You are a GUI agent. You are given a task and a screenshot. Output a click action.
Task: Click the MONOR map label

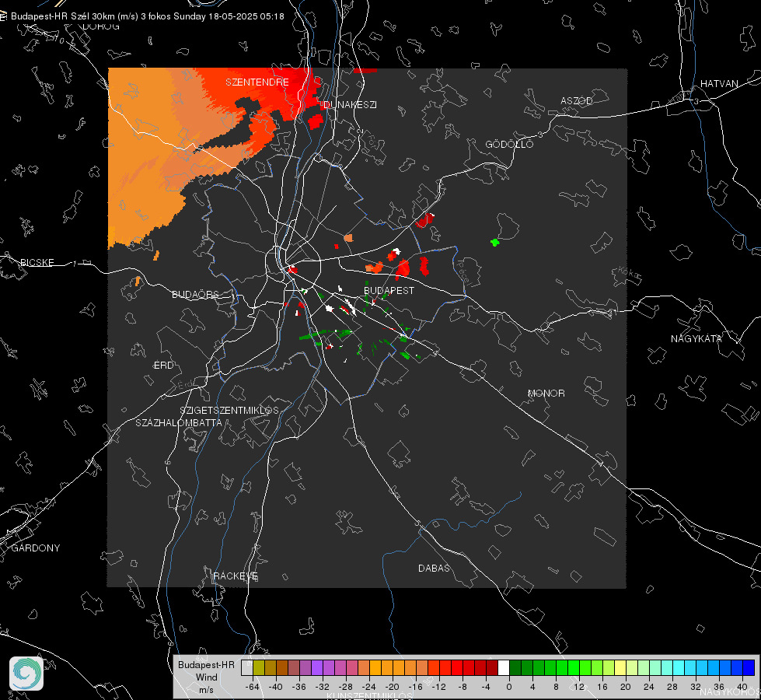coord(546,393)
